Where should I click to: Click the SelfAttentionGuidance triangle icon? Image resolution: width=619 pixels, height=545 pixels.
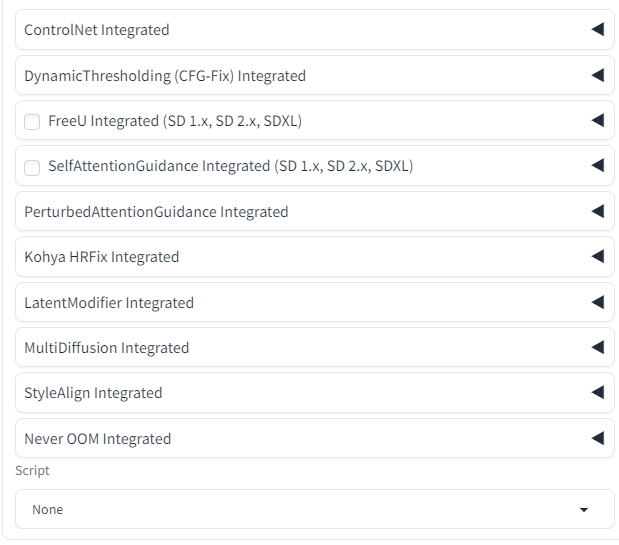(598, 166)
